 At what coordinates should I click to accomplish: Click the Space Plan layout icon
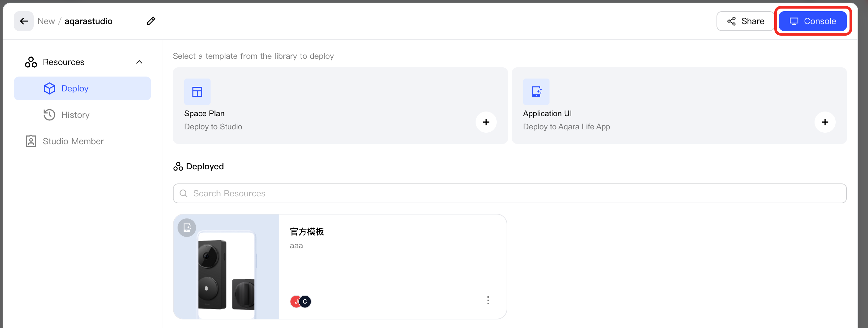click(x=197, y=92)
